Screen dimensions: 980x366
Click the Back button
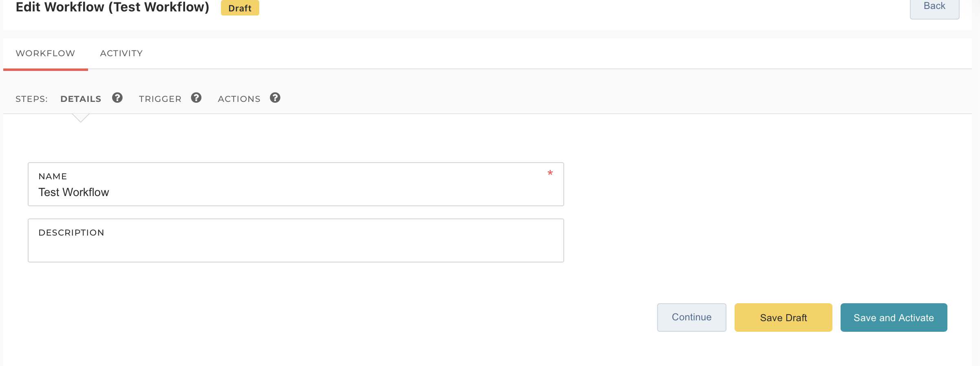point(934,7)
